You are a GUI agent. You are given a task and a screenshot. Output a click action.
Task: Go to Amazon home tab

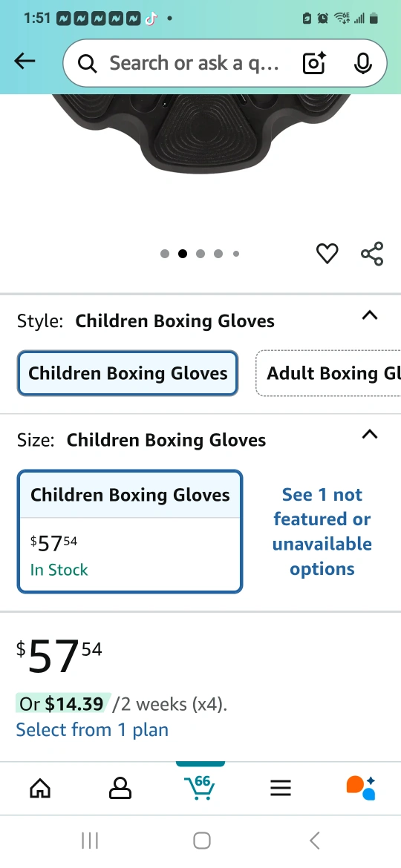click(x=40, y=788)
